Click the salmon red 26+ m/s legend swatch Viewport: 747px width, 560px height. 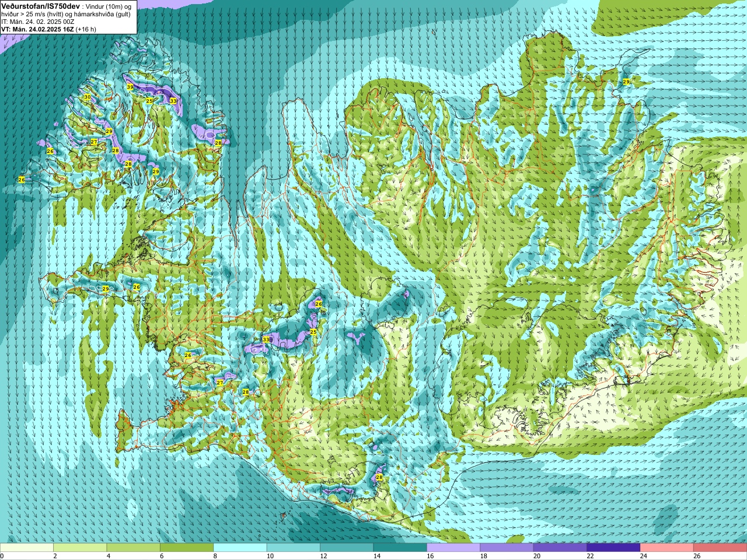point(720,548)
